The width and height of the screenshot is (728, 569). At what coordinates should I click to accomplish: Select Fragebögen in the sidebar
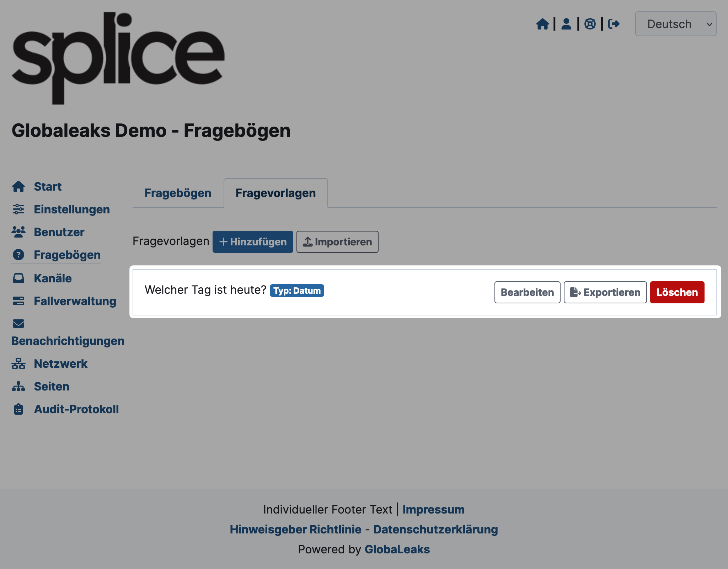coord(67,255)
